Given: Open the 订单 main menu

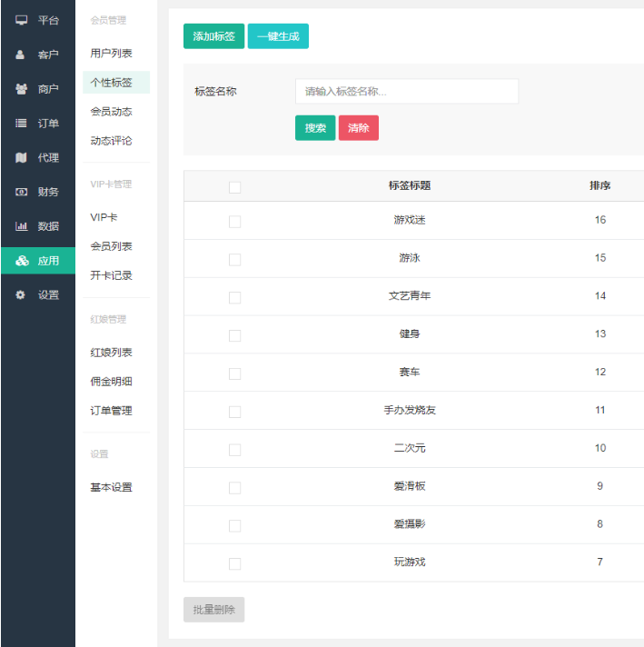Looking at the screenshot, I should tap(38, 123).
